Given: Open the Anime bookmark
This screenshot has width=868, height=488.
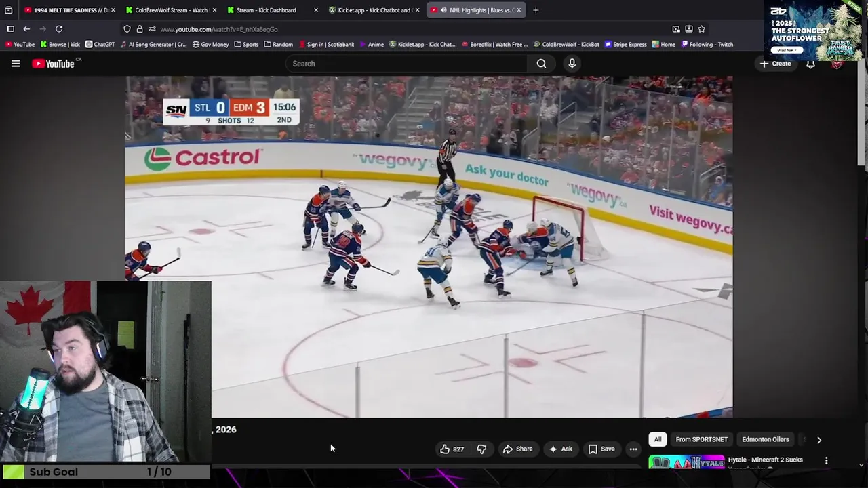Looking at the screenshot, I should [372, 45].
